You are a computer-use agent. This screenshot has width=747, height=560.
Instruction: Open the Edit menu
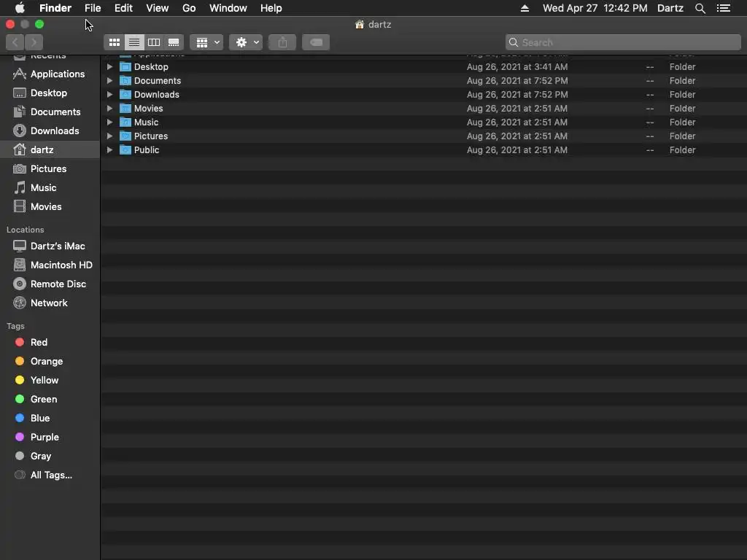point(123,8)
